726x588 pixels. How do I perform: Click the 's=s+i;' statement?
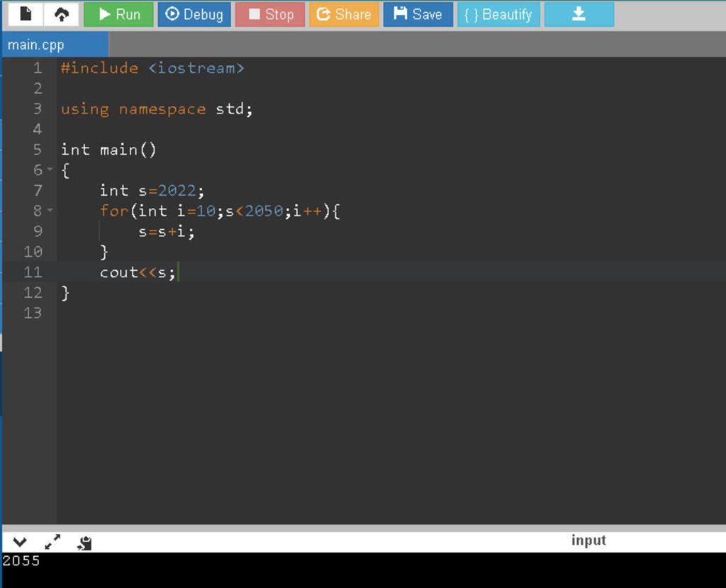coord(167,231)
